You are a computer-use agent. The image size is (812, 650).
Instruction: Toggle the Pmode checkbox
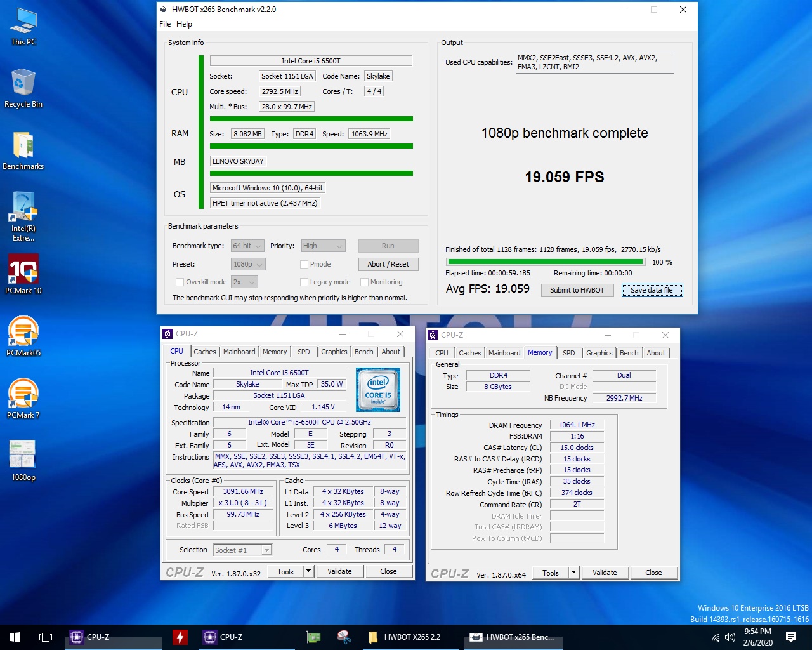pos(304,265)
